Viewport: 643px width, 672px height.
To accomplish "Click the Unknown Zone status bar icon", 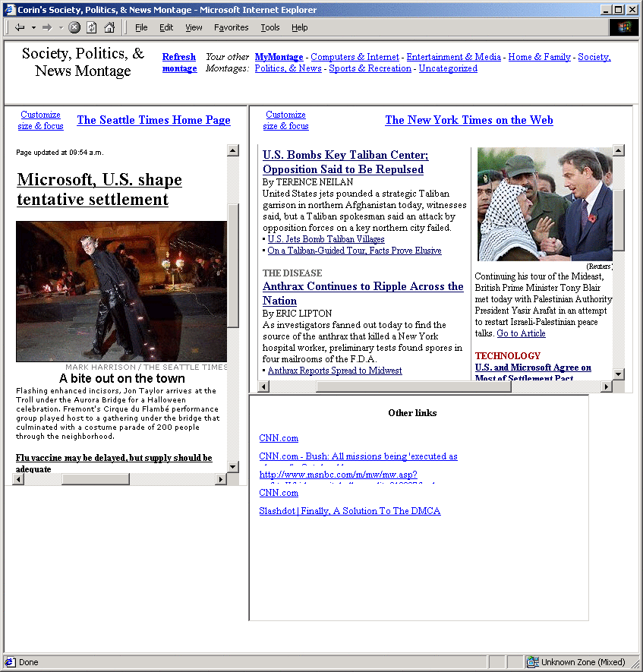I will point(533,662).
